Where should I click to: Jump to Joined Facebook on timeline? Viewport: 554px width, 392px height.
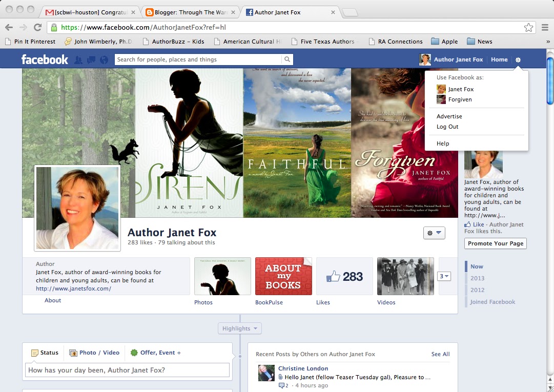point(493,302)
